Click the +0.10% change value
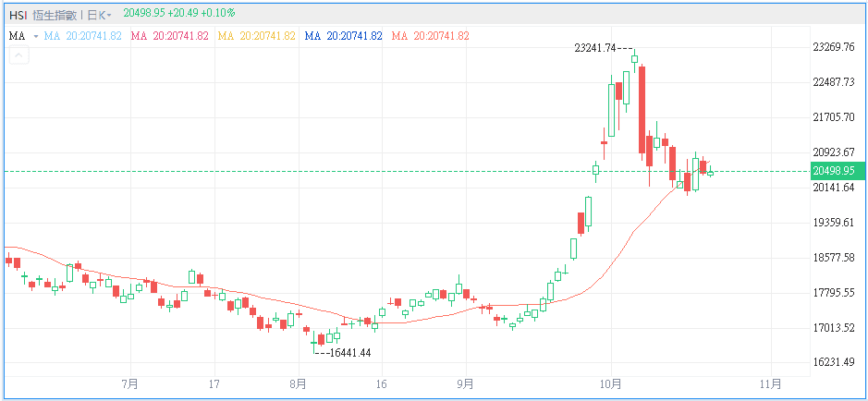Image resolution: width=868 pixels, height=401 pixels. click(220, 12)
